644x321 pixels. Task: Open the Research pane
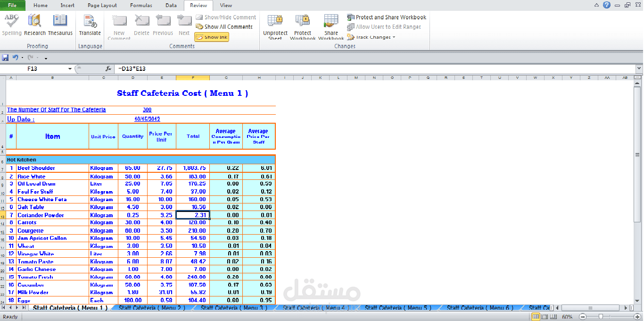click(x=35, y=25)
